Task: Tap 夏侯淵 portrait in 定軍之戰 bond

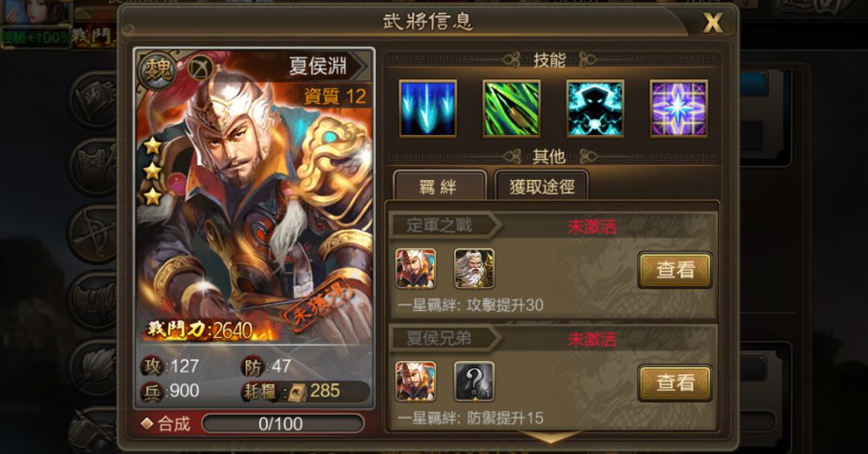Action: [416, 268]
